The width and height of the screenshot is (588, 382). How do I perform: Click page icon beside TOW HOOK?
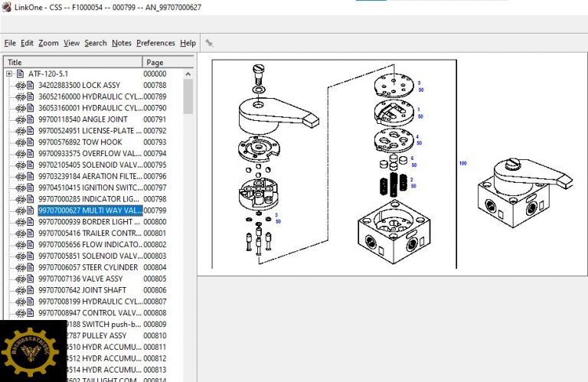31,142
